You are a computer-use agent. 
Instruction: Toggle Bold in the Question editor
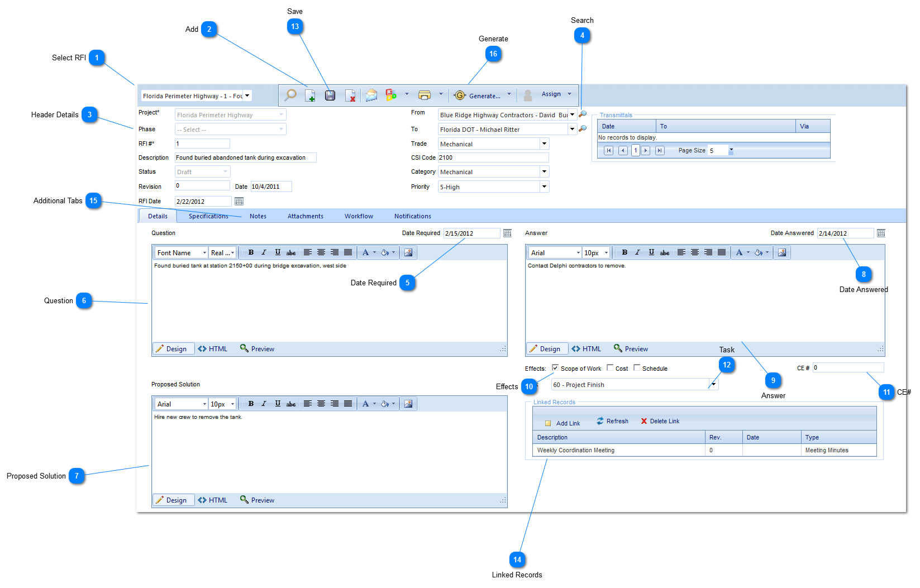click(251, 252)
